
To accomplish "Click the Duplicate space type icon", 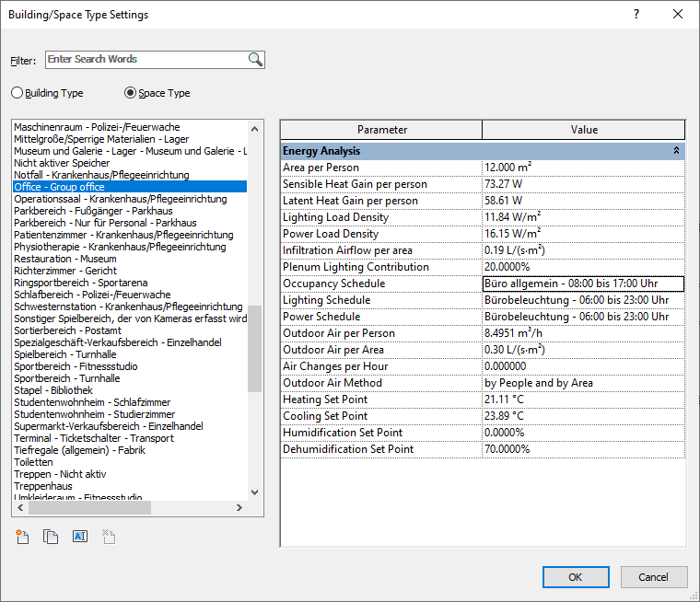I will [x=51, y=537].
